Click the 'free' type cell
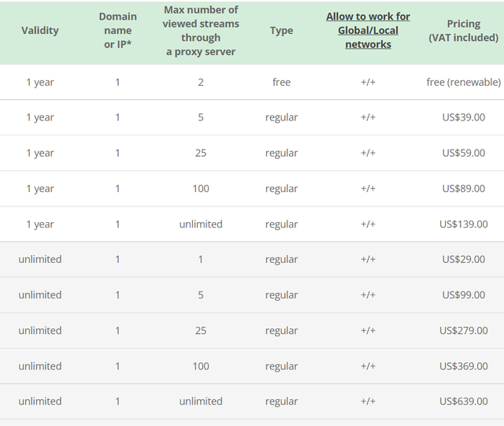504x426 pixels. [x=281, y=82]
